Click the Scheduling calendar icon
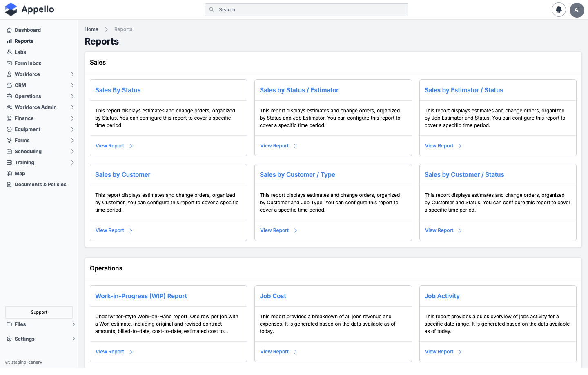588x375 pixels. point(9,152)
